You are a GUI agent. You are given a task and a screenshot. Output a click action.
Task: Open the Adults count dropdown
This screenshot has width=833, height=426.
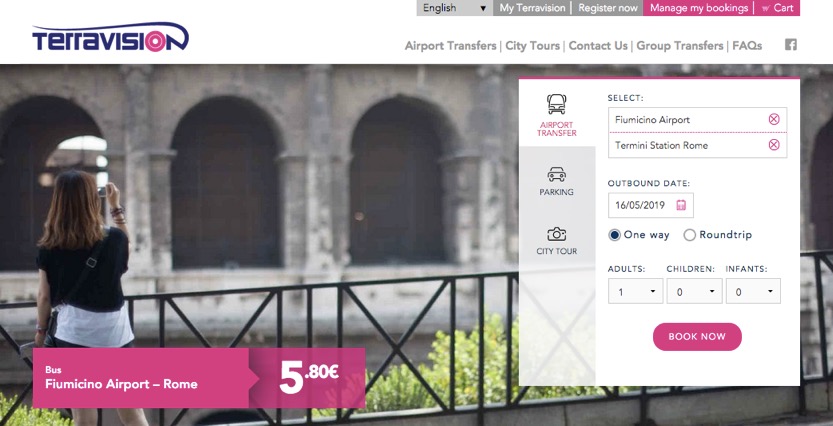635,291
